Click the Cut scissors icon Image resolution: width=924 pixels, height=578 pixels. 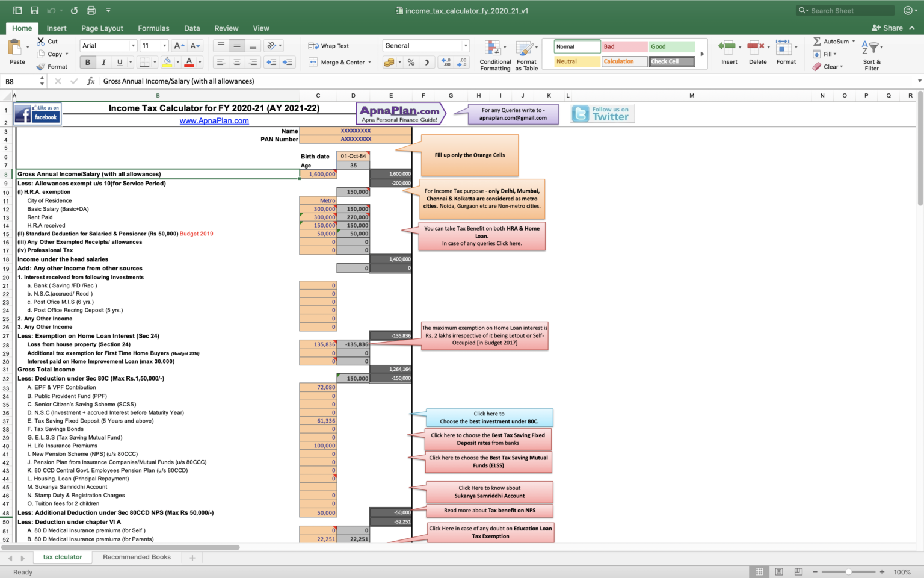click(x=41, y=41)
